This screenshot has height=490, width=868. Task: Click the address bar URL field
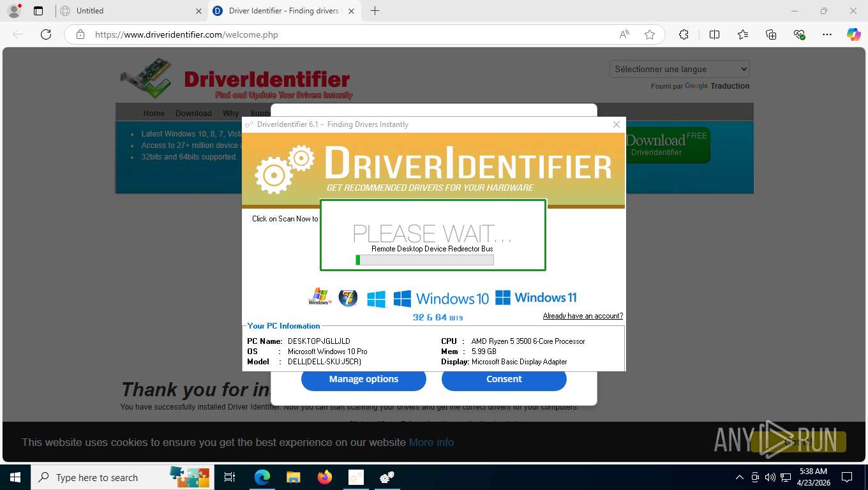[x=351, y=34]
